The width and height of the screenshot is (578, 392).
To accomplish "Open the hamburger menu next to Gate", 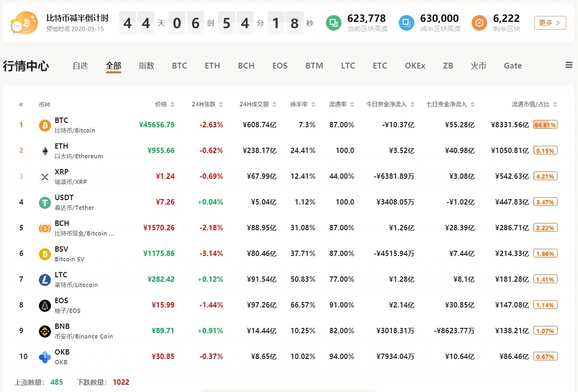I will coord(569,65).
